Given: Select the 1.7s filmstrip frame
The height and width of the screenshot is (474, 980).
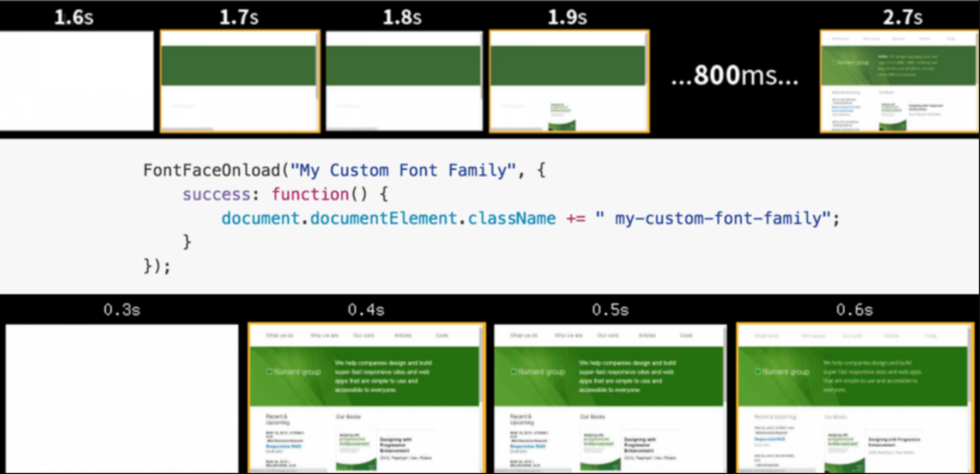Looking at the screenshot, I should tap(240, 81).
